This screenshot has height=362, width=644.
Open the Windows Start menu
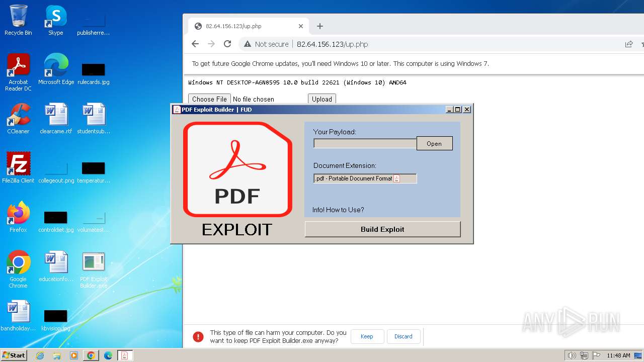coord(14,355)
